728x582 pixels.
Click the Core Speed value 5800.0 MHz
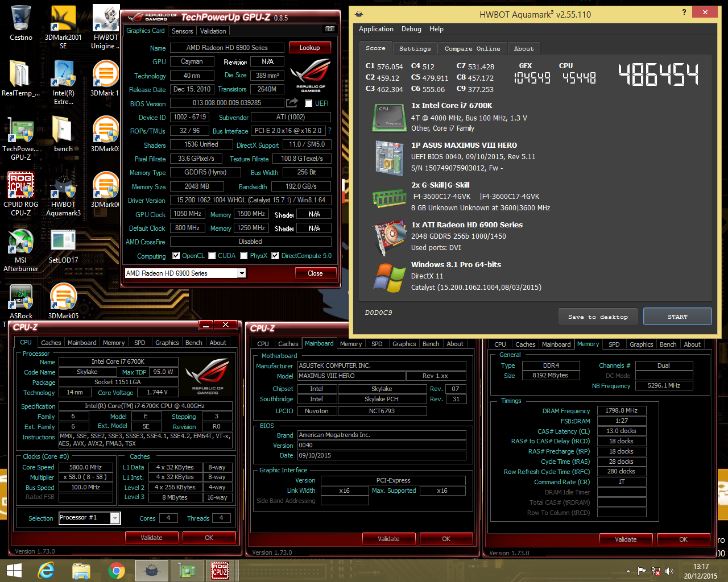pyautogui.click(x=85, y=467)
